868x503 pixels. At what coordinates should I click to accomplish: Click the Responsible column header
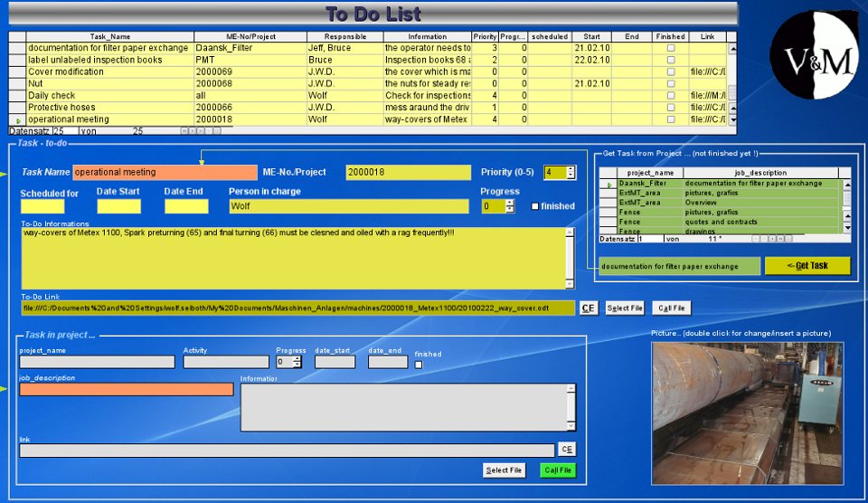[345, 36]
